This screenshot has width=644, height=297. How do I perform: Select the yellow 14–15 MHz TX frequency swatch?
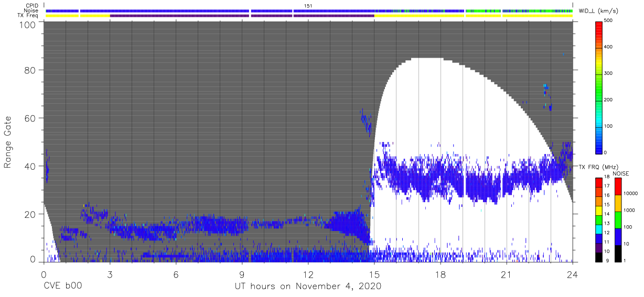click(599, 210)
